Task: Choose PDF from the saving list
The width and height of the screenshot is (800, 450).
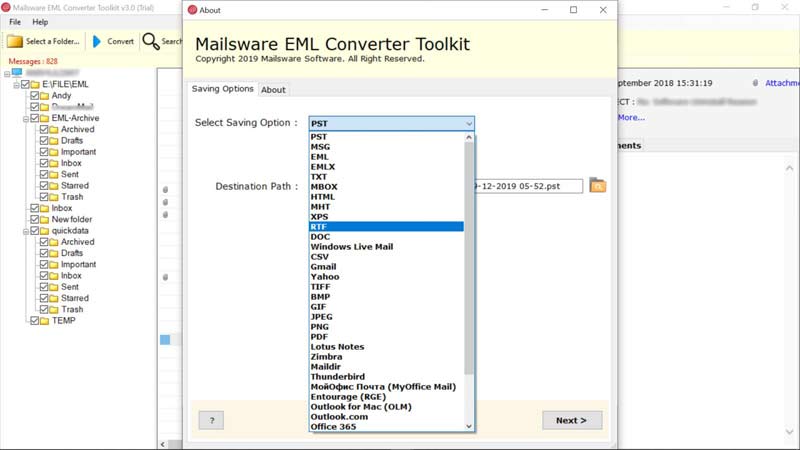Action: coord(386,337)
